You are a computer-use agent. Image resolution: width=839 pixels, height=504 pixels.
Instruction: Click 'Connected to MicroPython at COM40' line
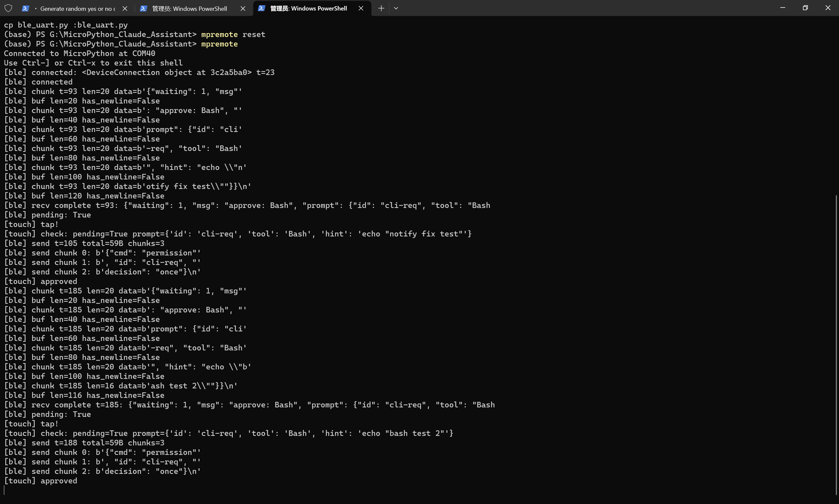80,53
